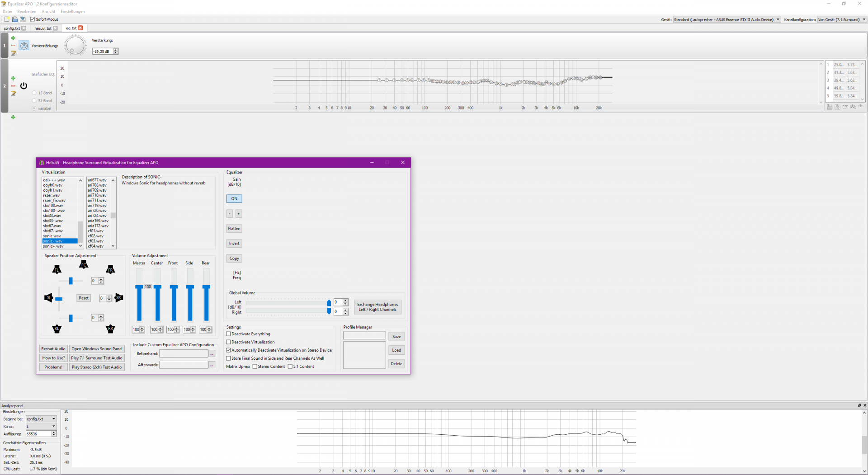This screenshot has height=475, width=868.
Task: Check 5.1 Content for Matrix Upmix
Action: pos(290,367)
